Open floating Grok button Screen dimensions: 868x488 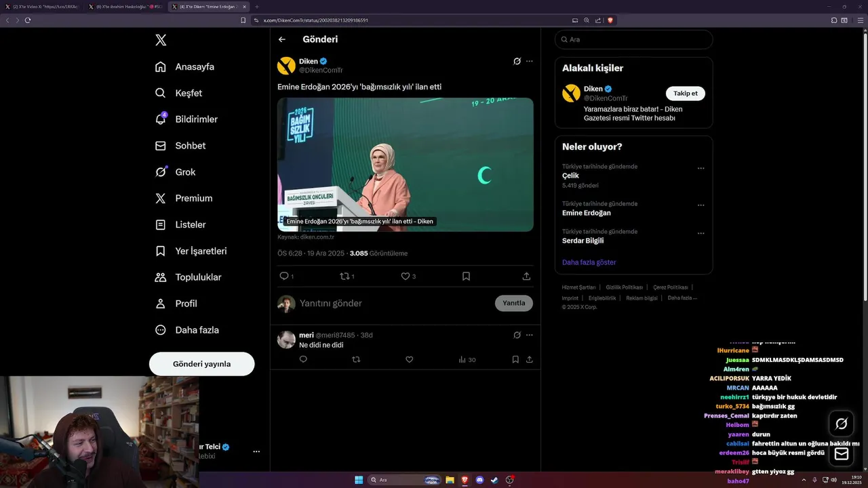[x=842, y=424]
